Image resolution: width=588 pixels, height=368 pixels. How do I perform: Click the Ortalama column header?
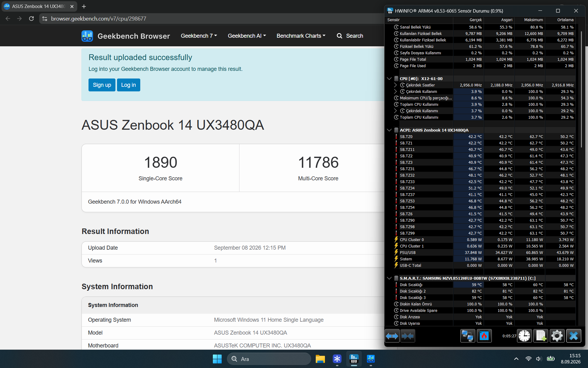[560, 20]
